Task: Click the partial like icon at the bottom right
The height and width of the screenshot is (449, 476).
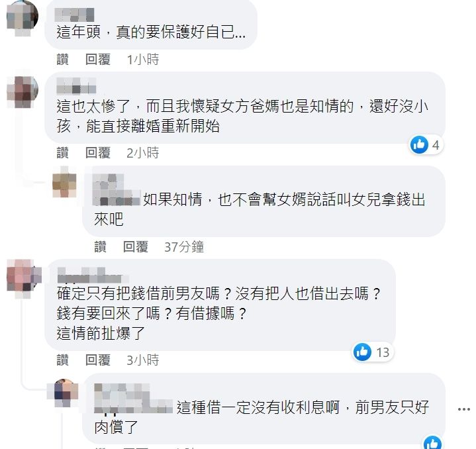Action: coord(432,442)
